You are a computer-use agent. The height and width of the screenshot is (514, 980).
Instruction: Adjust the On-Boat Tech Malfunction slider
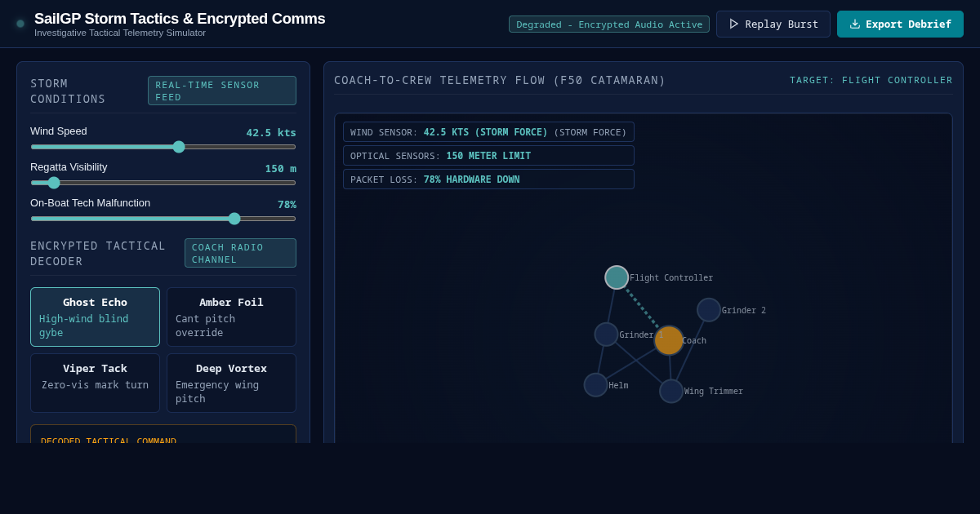pyautogui.click(x=163, y=219)
